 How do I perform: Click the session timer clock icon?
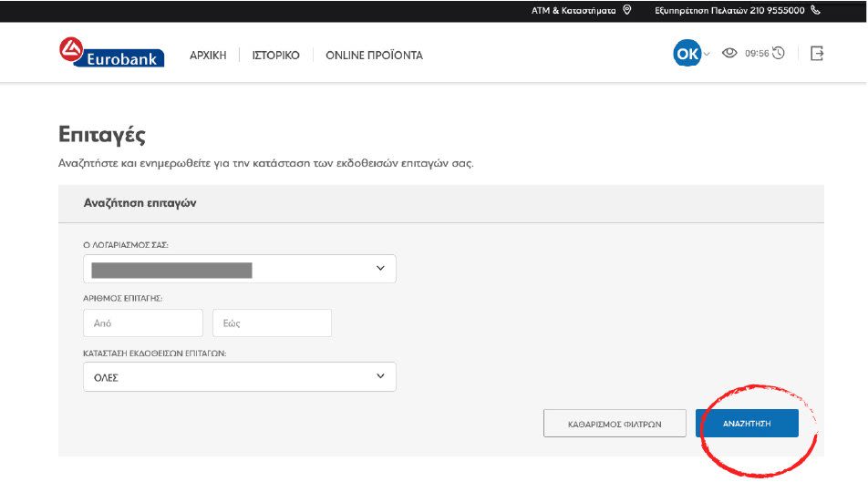(779, 54)
